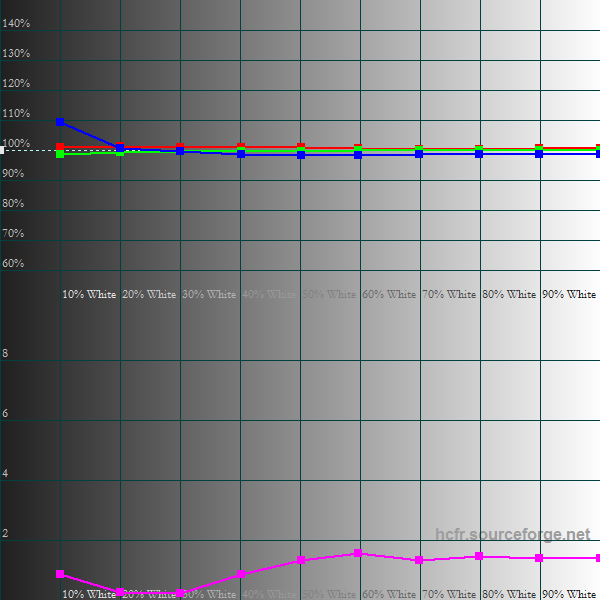Click the 140% axis label

(16, 23)
